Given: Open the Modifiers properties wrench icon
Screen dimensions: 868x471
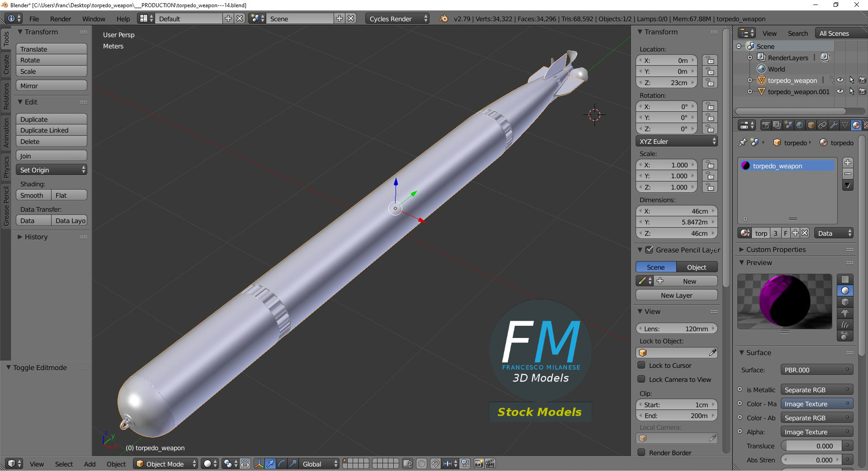Looking at the screenshot, I should [834, 125].
